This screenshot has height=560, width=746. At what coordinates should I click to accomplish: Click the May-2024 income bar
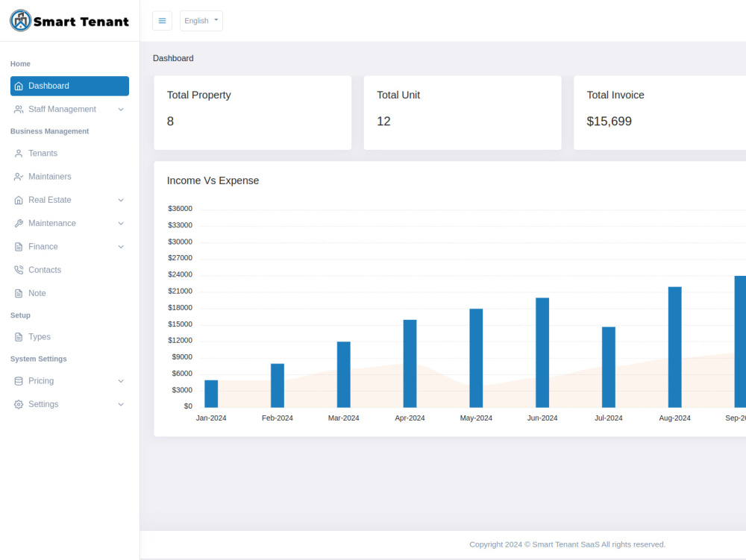(476, 358)
